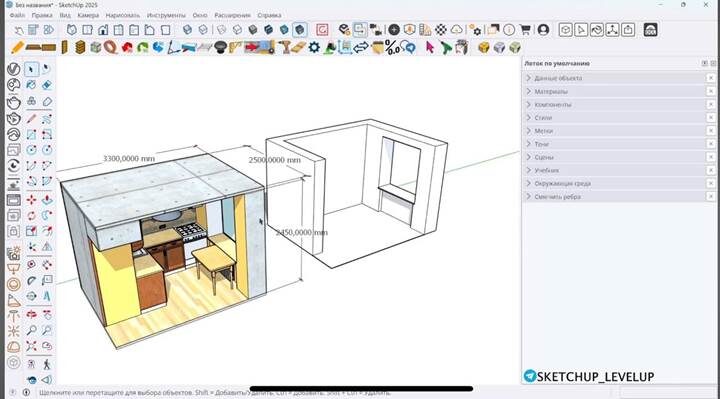Pin the Лоток по умолчанию tray
This screenshot has width=720, height=399.
[704, 63]
